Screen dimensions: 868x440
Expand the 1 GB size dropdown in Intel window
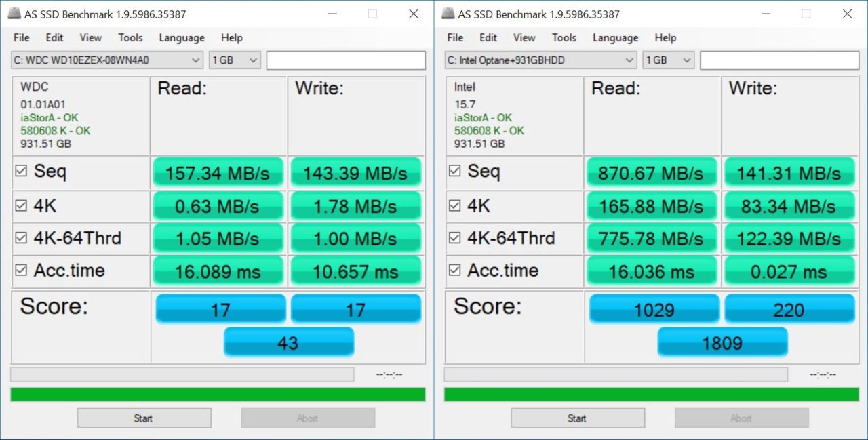[669, 60]
